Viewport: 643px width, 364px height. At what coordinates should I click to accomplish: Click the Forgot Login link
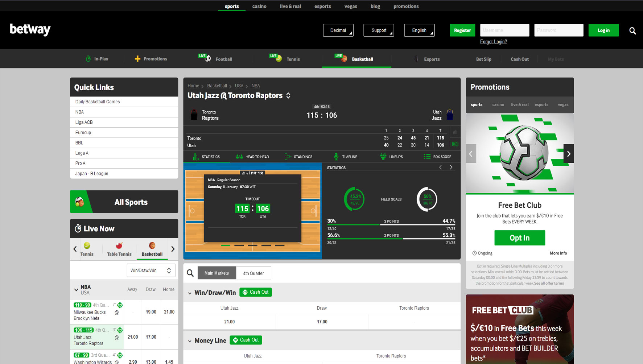tap(493, 42)
